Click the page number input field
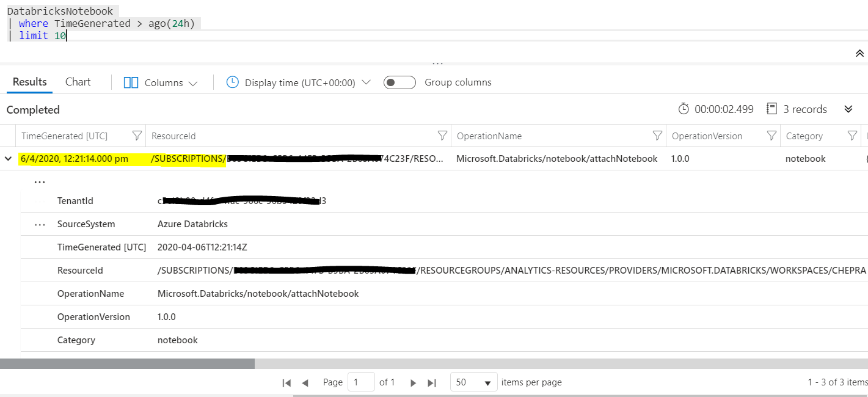Screen dimensions: 868x397 coord(361,382)
